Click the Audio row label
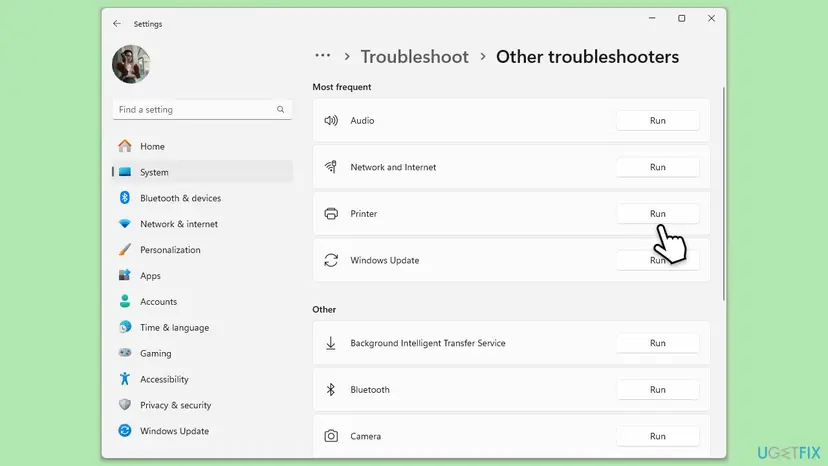The height and width of the screenshot is (466, 828). (362, 120)
